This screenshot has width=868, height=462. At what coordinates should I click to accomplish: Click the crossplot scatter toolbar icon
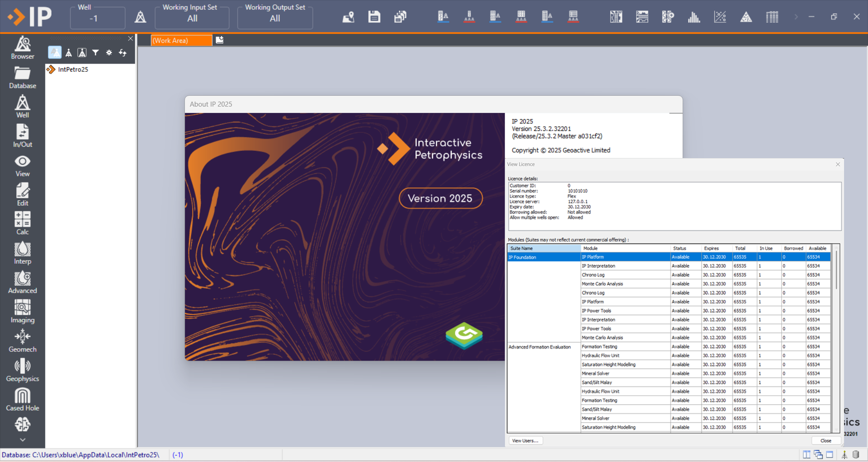(720, 17)
